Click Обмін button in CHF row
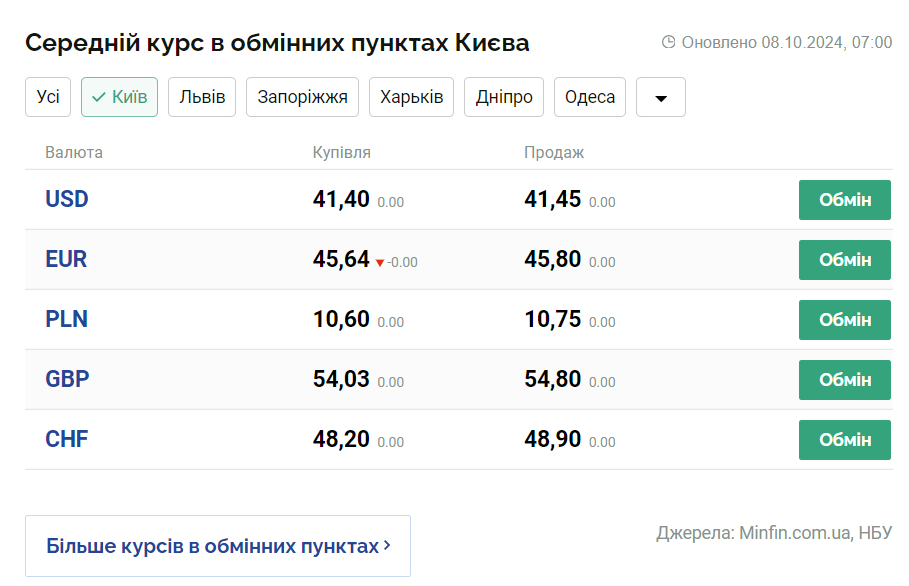Screen dimensions: 909x586 tap(845, 440)
